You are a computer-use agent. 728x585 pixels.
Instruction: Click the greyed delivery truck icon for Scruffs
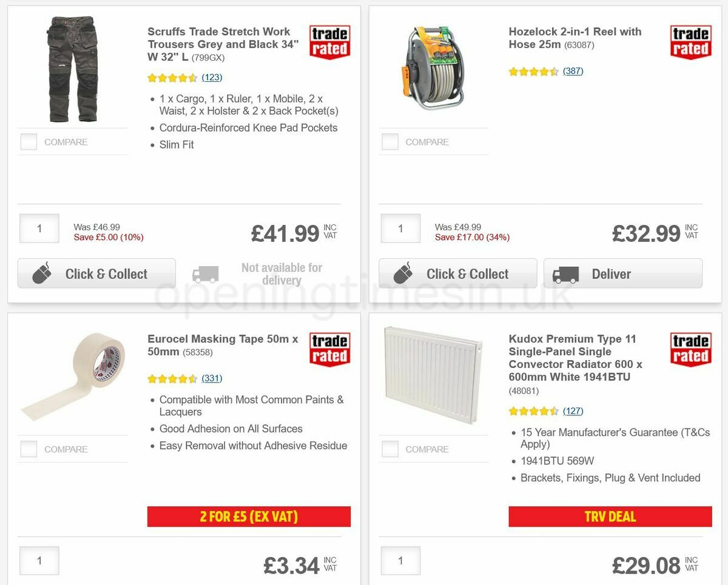[x=205, y=273]
